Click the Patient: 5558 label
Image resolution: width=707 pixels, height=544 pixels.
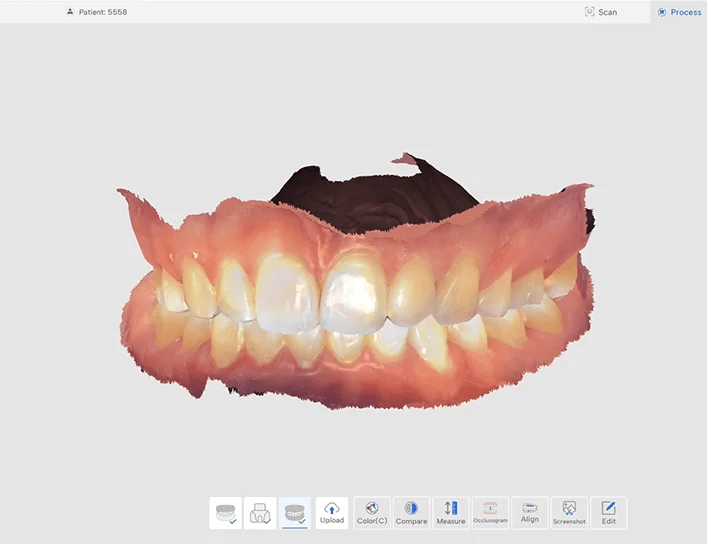[x=103, y=13]
